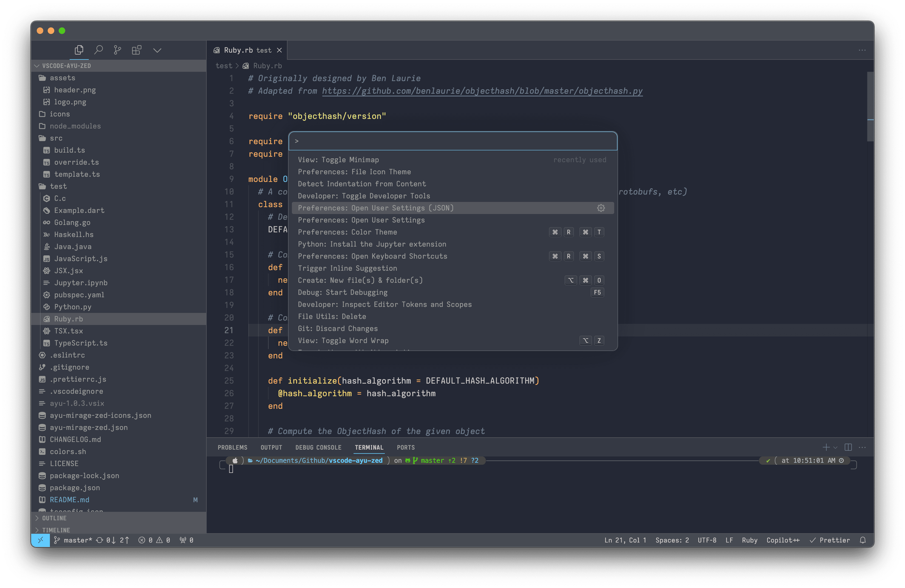This screenshot has height=588, width=905.
Task: Click the remote window status icon
Action: click(x=41, y=540)
